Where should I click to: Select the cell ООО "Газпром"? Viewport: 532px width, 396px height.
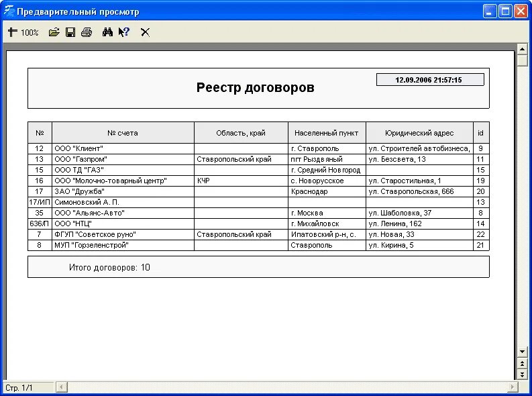click(x=123, y=160)
